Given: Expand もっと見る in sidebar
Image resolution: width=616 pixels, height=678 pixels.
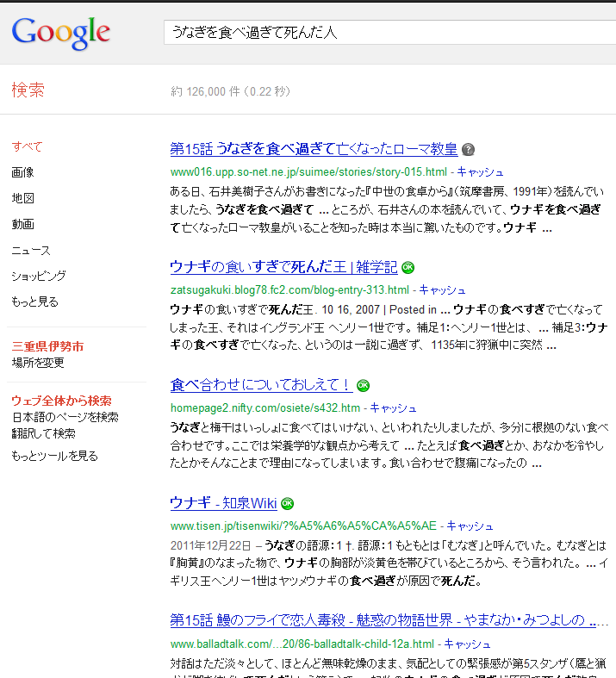Looking at the screenshot, I should pos(35,302).
